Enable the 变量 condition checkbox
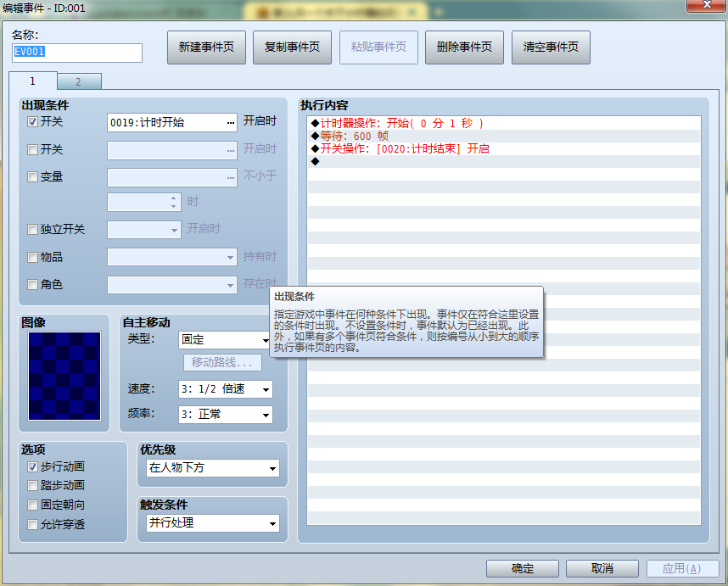Screen dimensions: 728x586 tap(32, 176)
